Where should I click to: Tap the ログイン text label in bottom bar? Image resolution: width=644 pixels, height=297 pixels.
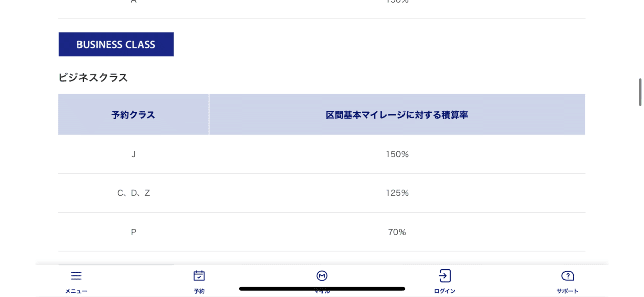[445, 291]
